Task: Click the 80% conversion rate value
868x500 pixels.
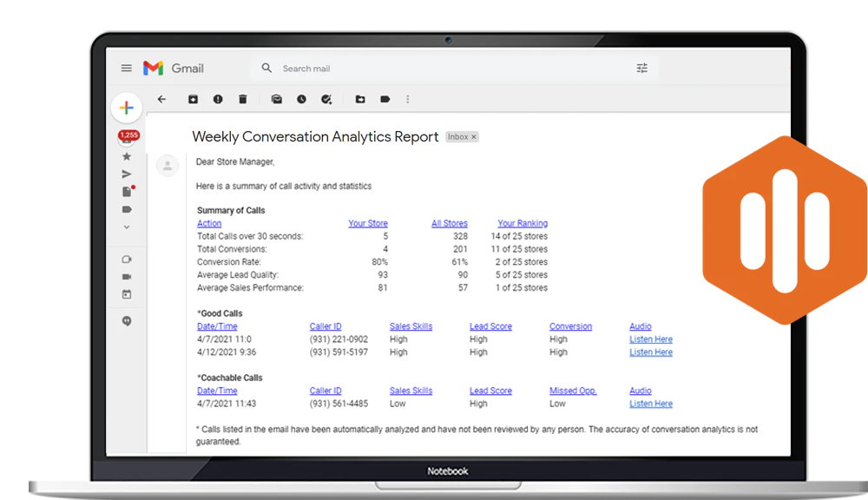Action: [x=380, y=262]
